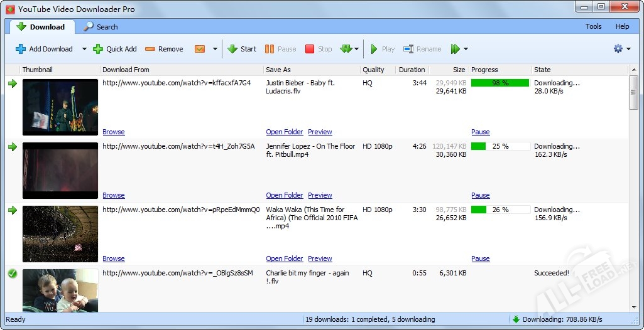The image size is (644, 330).
Task: Click the Justin Bieber 98% progress bar
Action: click(x=500, y=83)
